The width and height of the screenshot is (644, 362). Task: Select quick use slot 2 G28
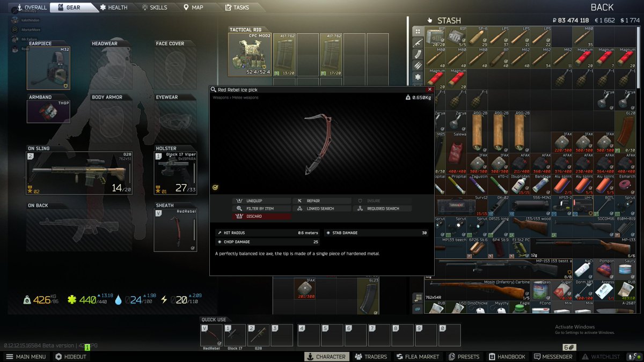pos(258,335)
